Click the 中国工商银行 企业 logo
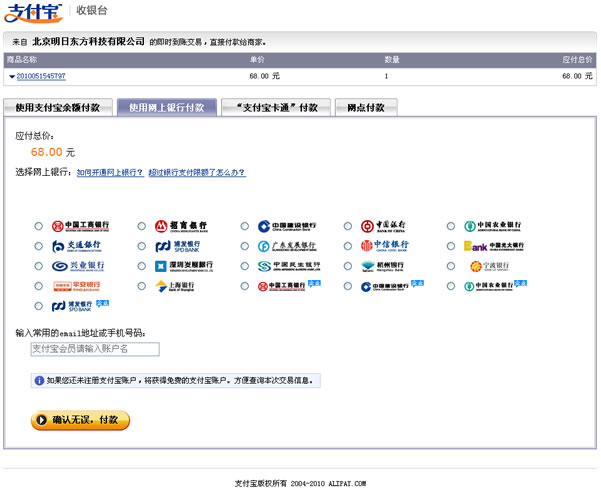The height and width of the screenshot is (492, 601). [x=289, y=285]
